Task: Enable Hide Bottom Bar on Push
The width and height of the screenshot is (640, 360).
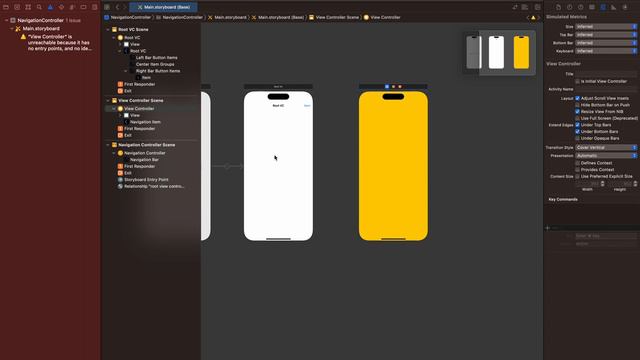Action: [x=577, y=105]
